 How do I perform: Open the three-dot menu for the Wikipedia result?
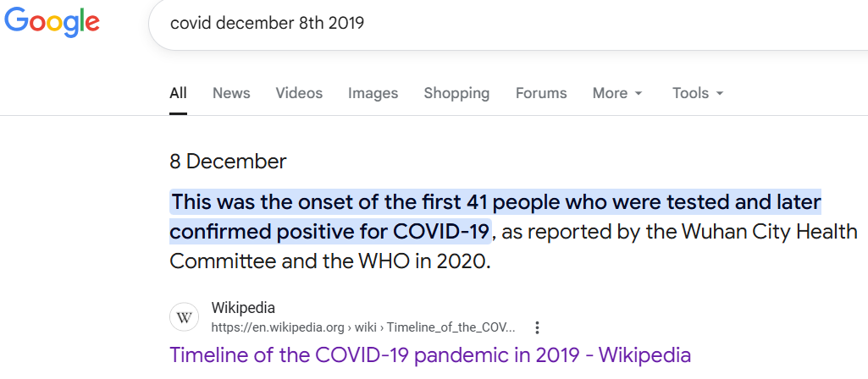[537, 327]
